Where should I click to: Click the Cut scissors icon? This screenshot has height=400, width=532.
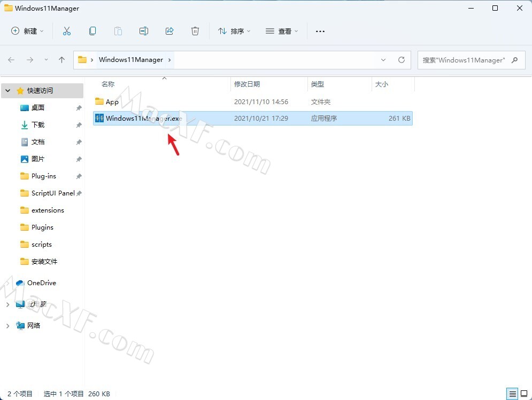67,31
